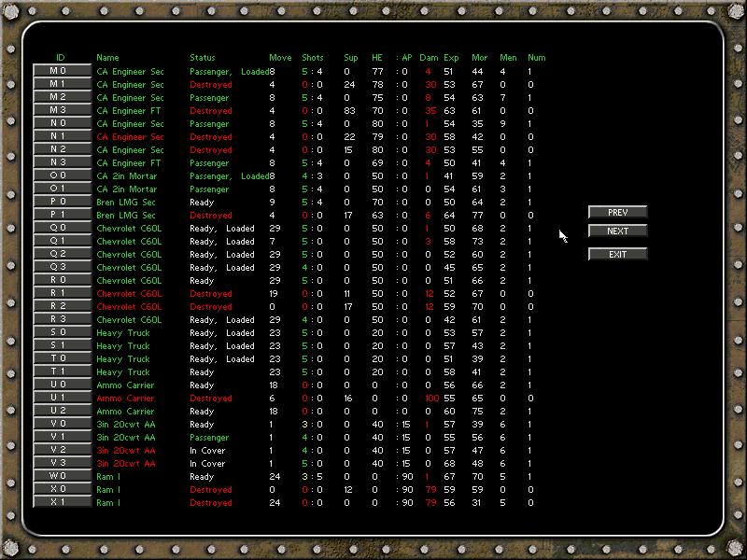Choose AA gun unit button V 0

pyautogui.click(x=62, y=425)
